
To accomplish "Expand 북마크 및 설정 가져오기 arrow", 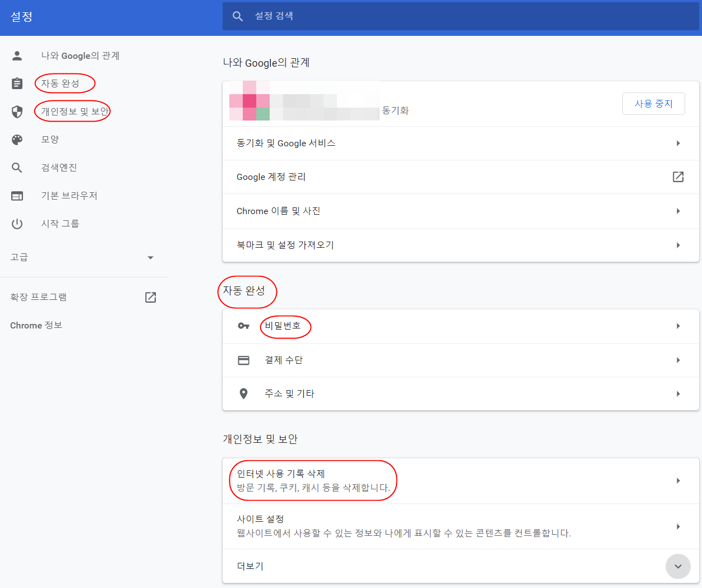I will pyautogui.click(x=678, y=246).
